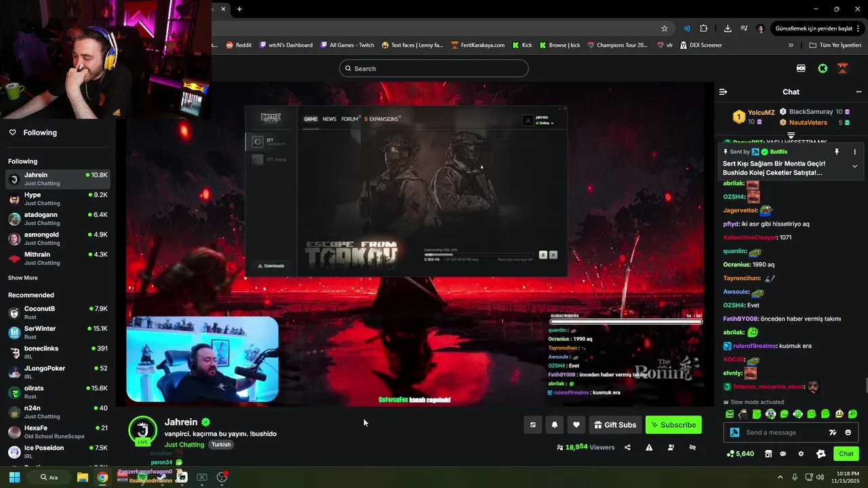This screenshot has height=488, width=868.
Task: Open the All Games - Twitch bookmark
Action: click(347, 45)
